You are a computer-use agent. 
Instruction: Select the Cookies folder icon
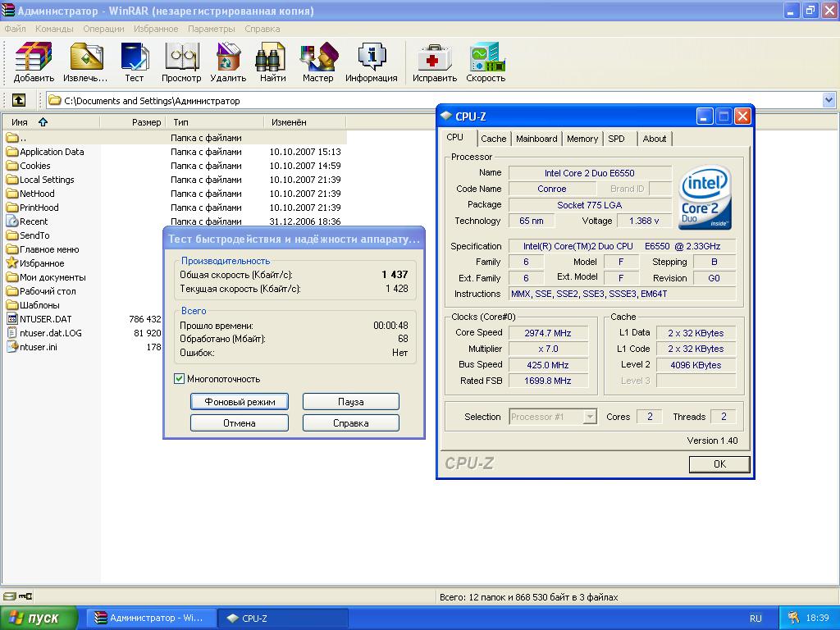click(11, 166)
